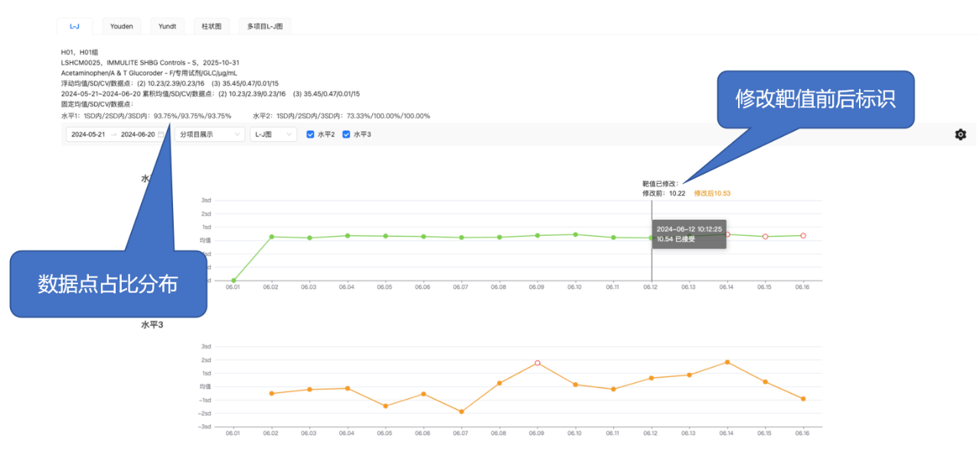Open the 柱状图 tab
The image size is (980, 465).
[211, 26]
